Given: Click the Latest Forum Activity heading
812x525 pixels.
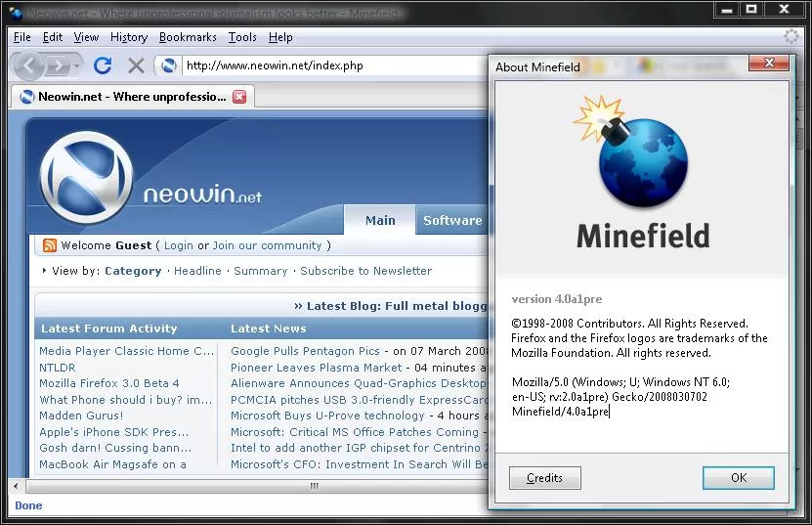Looking at the screenshot, I should (x=109, y=328).
